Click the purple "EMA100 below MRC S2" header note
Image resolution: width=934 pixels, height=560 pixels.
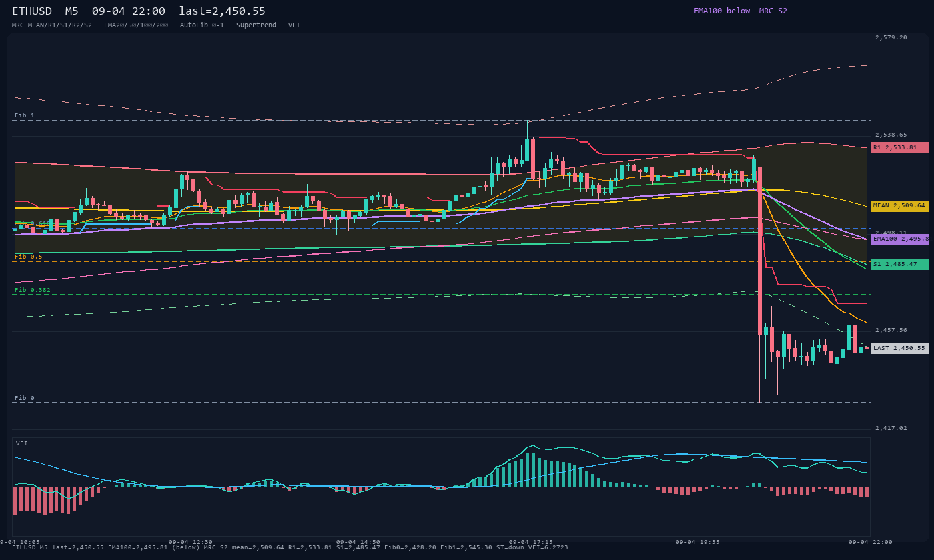coord(741,11)
